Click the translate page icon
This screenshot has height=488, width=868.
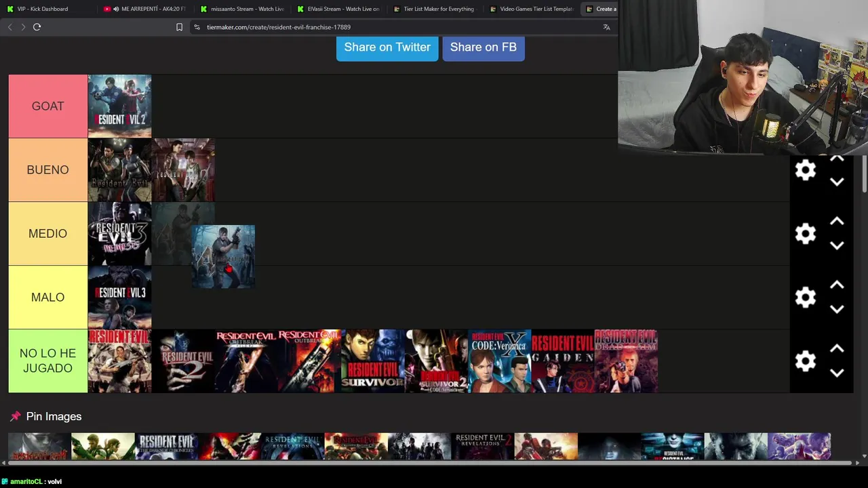(x=606, y=27)
